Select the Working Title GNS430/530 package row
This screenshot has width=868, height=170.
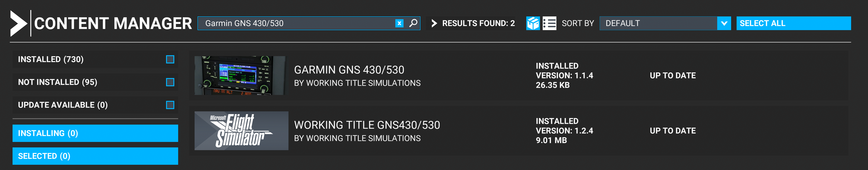click(518, 131)
